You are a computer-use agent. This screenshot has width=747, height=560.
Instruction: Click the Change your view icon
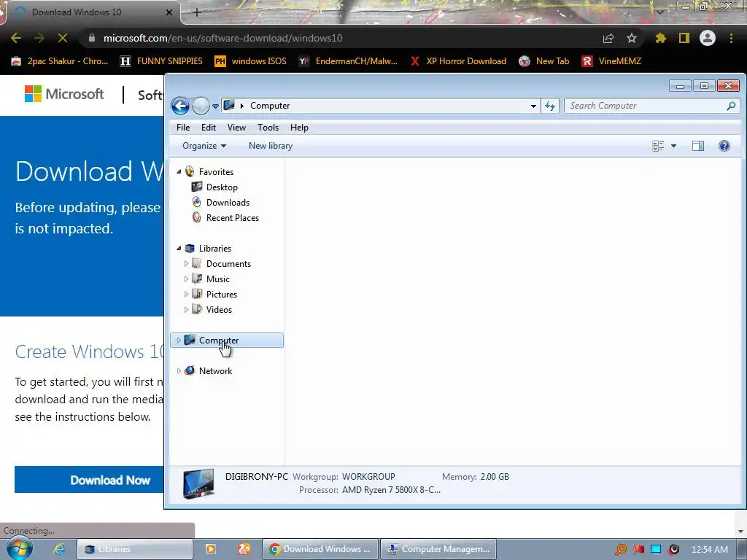click(x=658, y=146)
